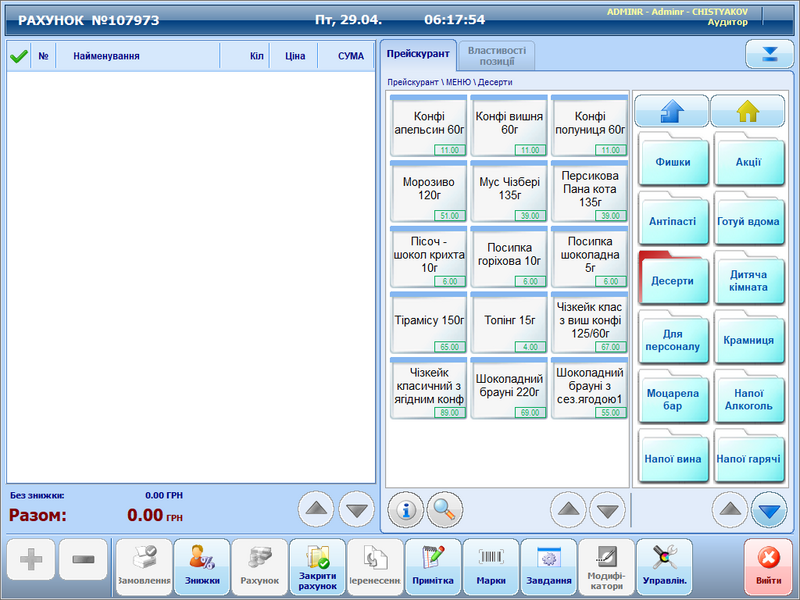
Task: Select the Прейскурант tab
Action: click(x=417, y=55)
